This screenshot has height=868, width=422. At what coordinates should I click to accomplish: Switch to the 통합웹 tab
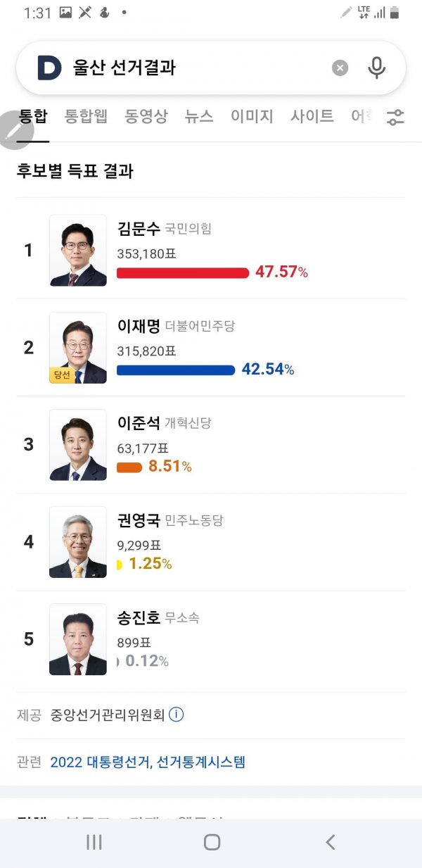coord(86,116)
